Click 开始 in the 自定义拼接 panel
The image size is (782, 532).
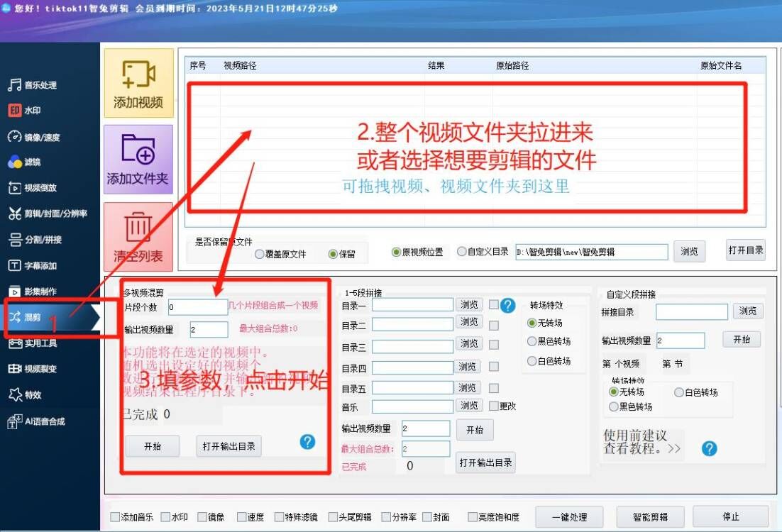click(742, 340)
